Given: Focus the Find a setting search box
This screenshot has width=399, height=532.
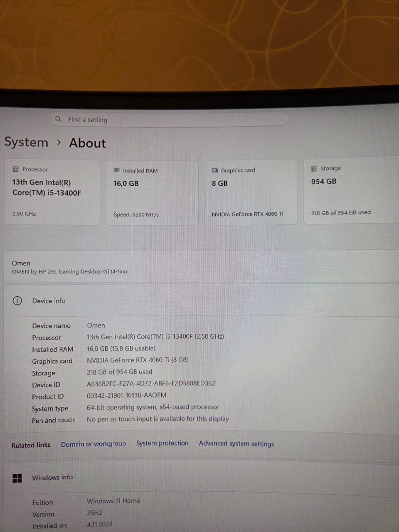Looking at the screenshot, I should click(x=170, y=119).
